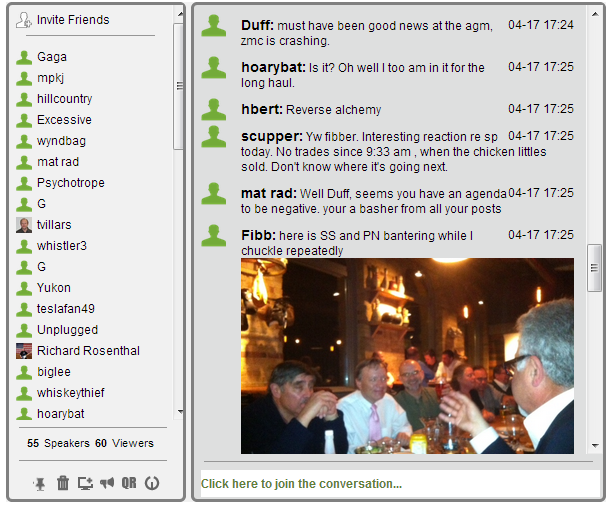The image size is (615, 506).
Task: Click Gaga's green avatar icon
Action: click(x=24, y=57)
